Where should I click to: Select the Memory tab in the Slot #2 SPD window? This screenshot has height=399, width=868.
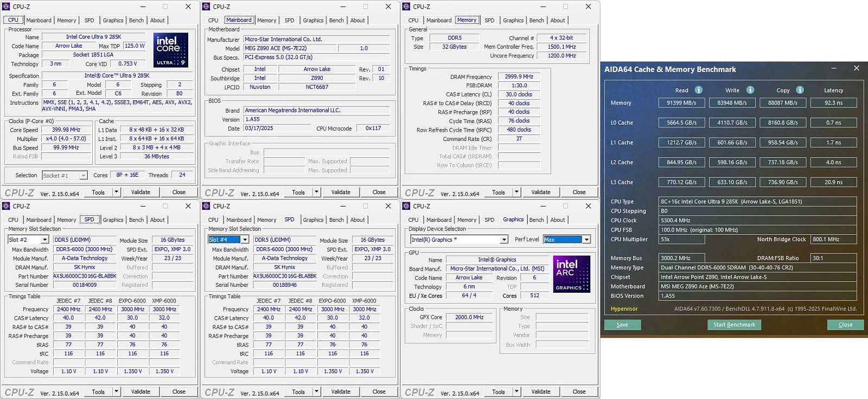coord(66,220)
